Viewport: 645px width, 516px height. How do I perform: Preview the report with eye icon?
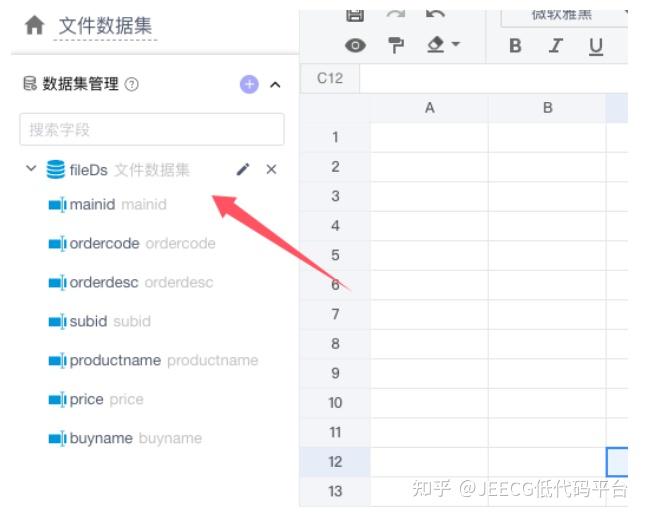coord(355,45)
